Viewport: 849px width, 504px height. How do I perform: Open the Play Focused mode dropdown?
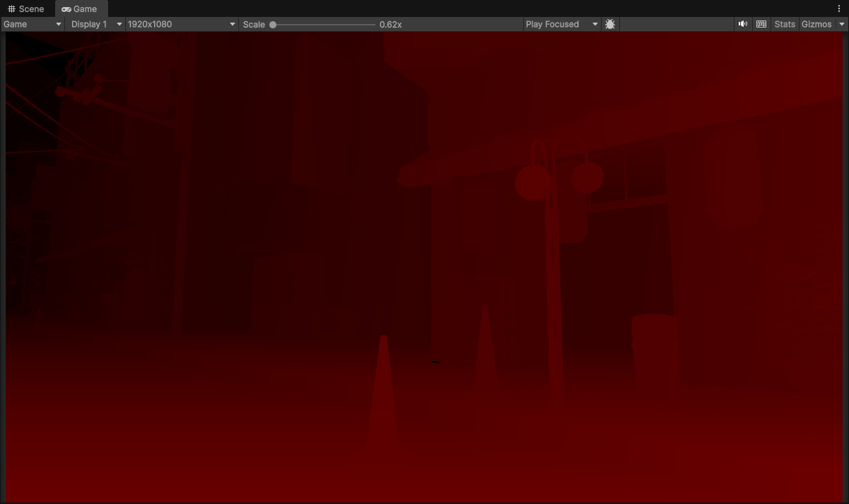(x=561, y=24)
